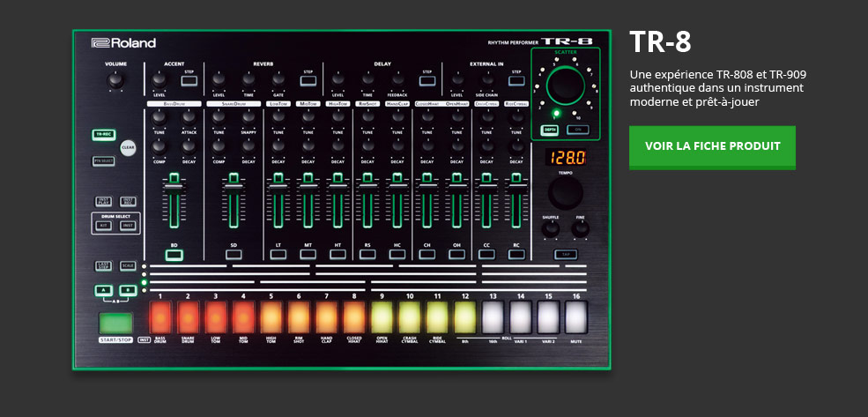Tap step pad 1 Bass Drum
The width and height of the screenshot is (868, 417).
(160, 316)
